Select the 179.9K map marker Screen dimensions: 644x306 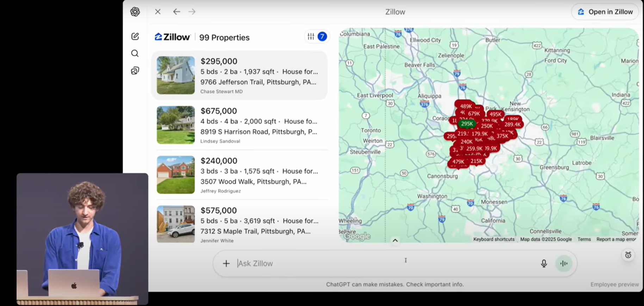pos(479,134)
